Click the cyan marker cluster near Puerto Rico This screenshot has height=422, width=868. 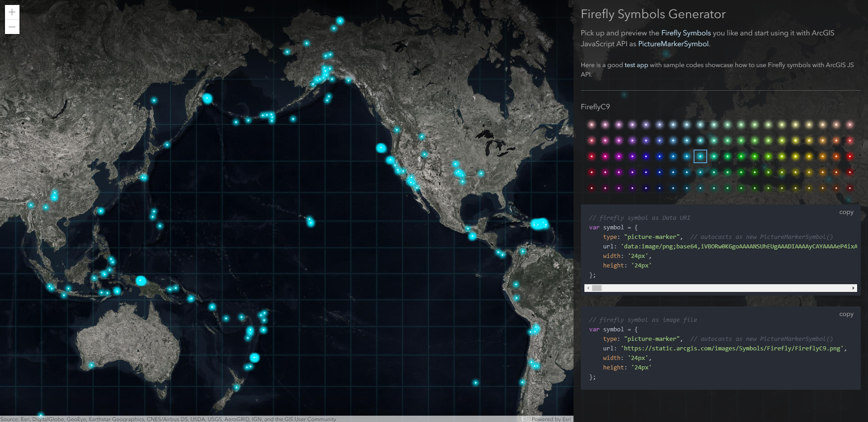[x=540, y=224]
